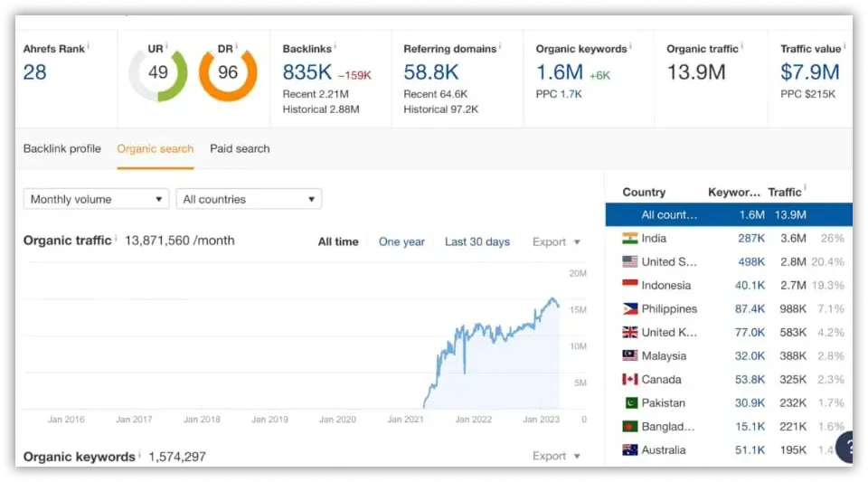Click Australia's 51.1K keywords value
The width and height of the screenshot is (868, 482).
coord(750,450)
